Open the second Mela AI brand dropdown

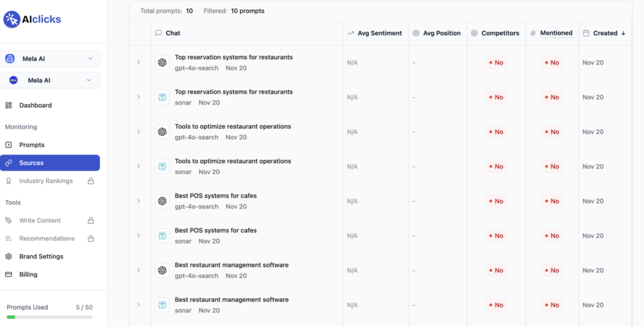(50, 80)
